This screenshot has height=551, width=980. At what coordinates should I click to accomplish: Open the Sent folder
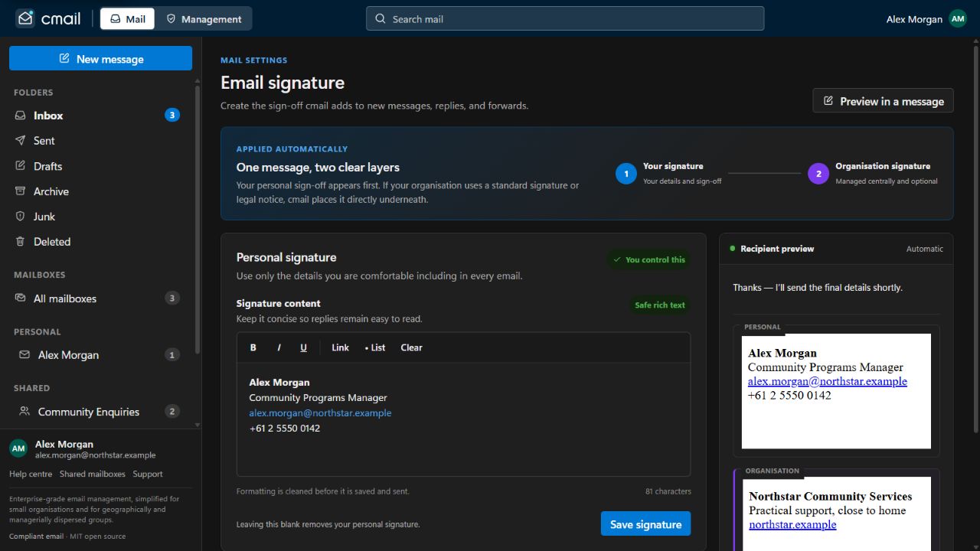[x=97, y=141]
